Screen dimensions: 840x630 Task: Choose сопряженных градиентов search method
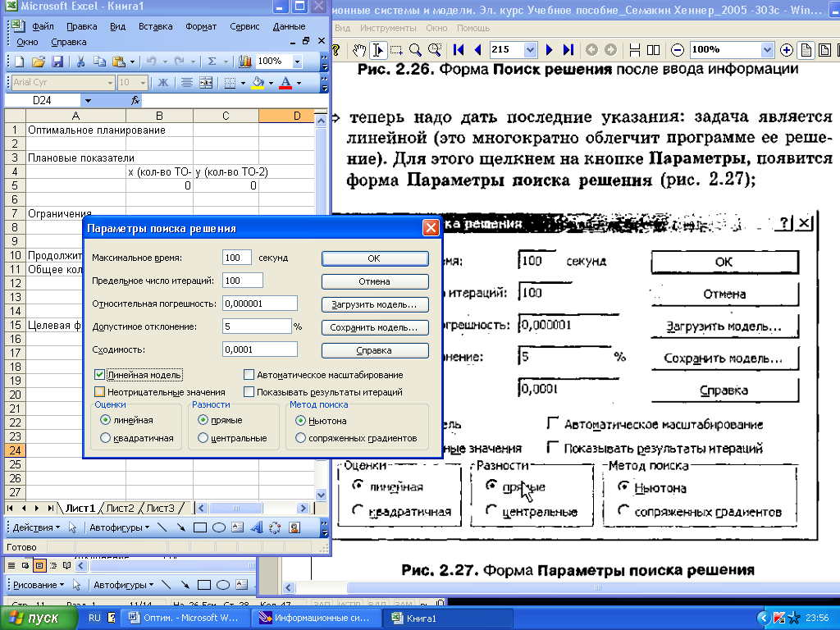(300, 438)
